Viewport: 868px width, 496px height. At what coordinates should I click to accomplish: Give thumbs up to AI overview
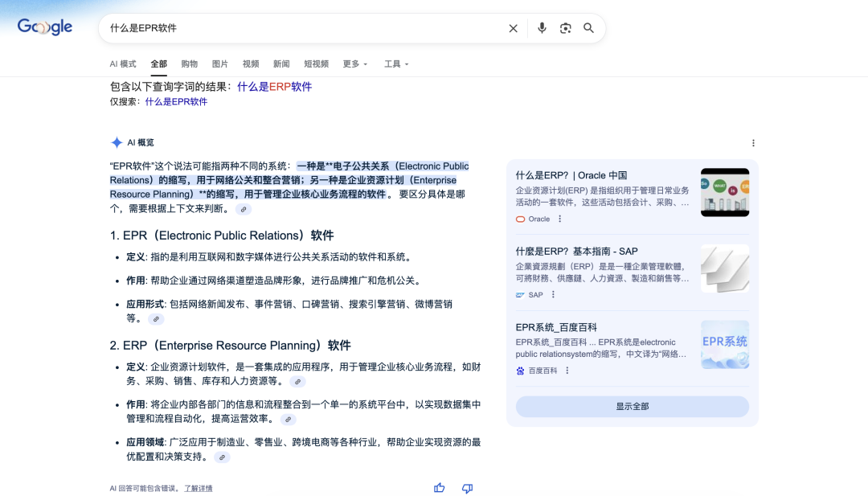coord(439,488)
